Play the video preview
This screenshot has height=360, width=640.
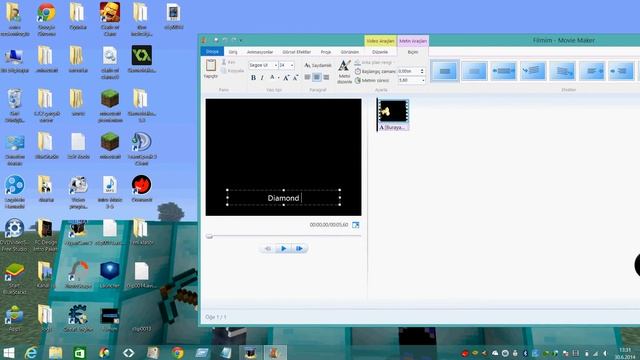pyautogui.click(x=283, y=248)
